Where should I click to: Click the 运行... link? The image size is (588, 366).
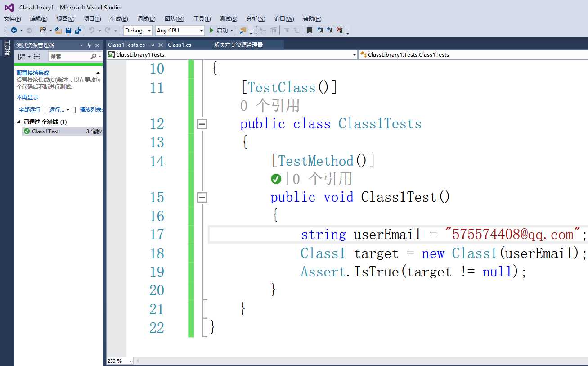coord(57,109)
